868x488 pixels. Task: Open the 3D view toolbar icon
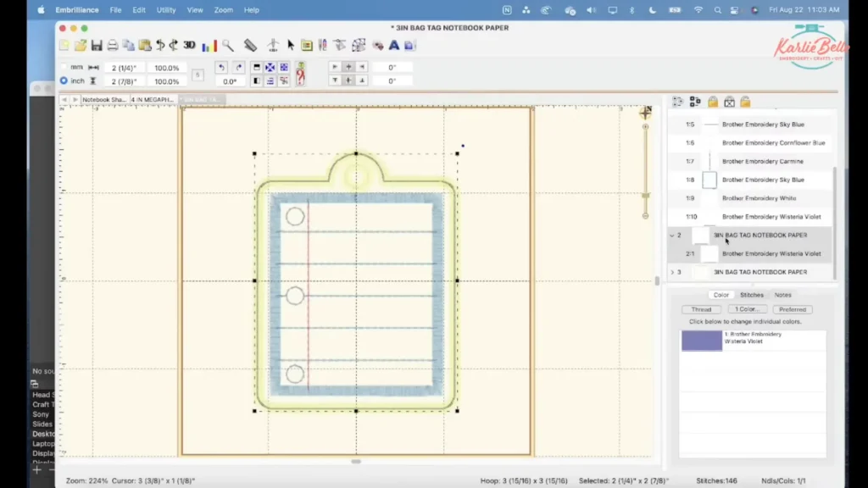tap(189, 45)
